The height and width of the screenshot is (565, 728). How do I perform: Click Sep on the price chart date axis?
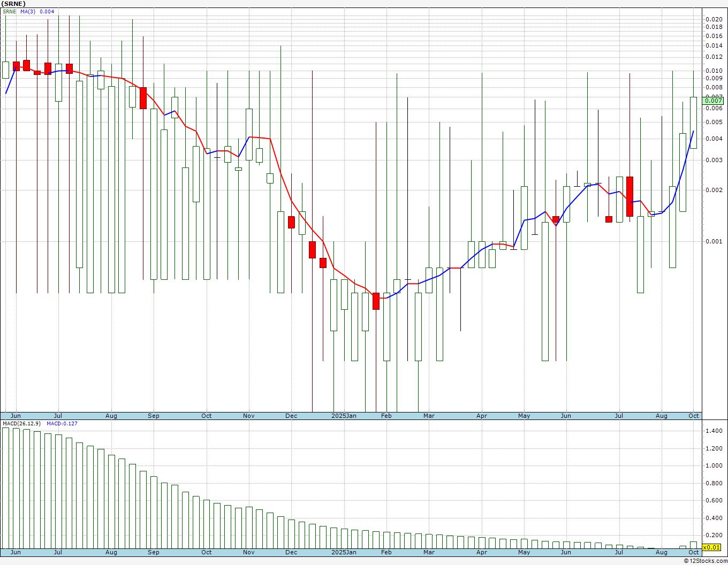[x=154, y=416]
